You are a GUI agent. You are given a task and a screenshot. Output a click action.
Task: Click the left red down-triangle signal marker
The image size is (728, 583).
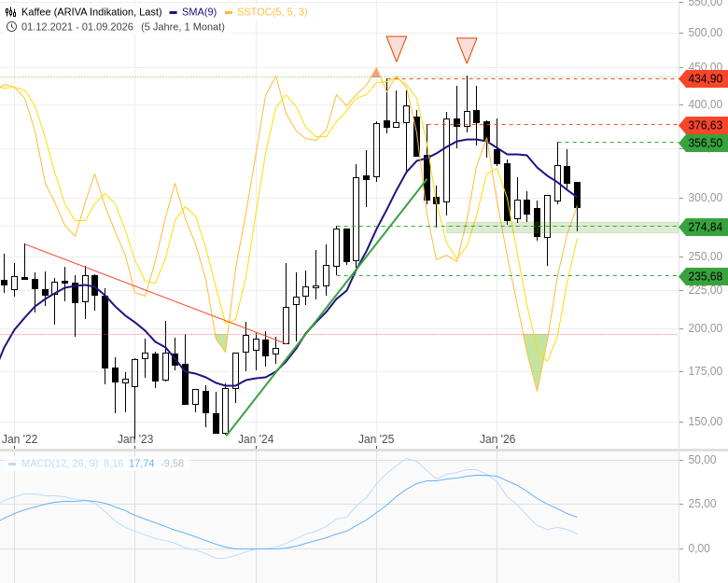point(397,49)
